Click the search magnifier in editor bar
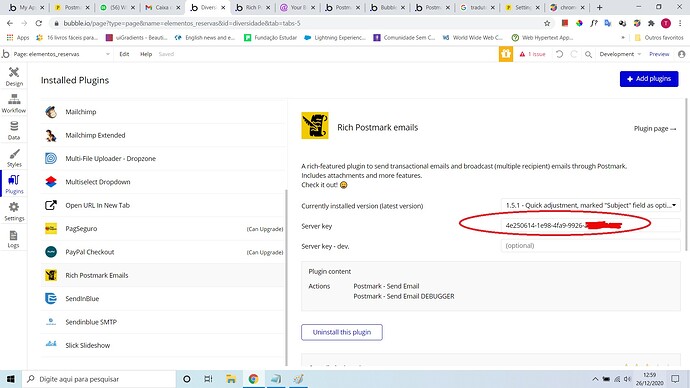 [588, 54]
